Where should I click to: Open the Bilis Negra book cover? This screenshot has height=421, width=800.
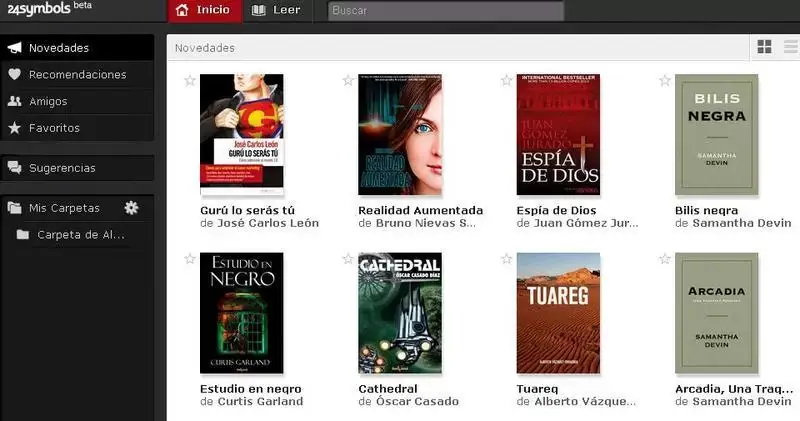coord(716,135)
